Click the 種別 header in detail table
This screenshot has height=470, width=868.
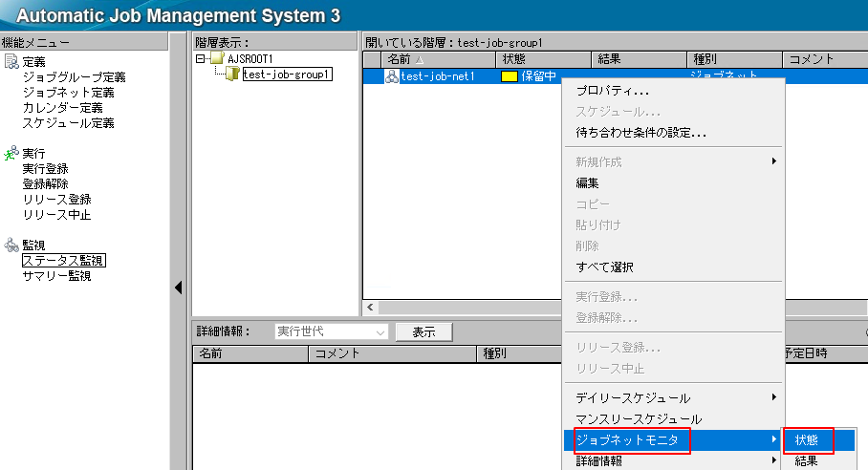coord(520,353)
